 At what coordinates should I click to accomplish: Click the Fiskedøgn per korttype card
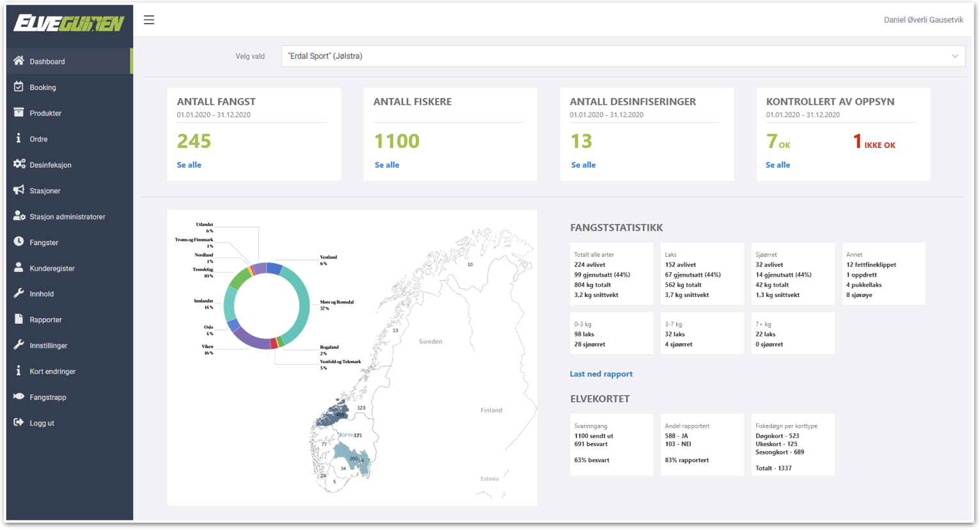click(x=793, y=445)
